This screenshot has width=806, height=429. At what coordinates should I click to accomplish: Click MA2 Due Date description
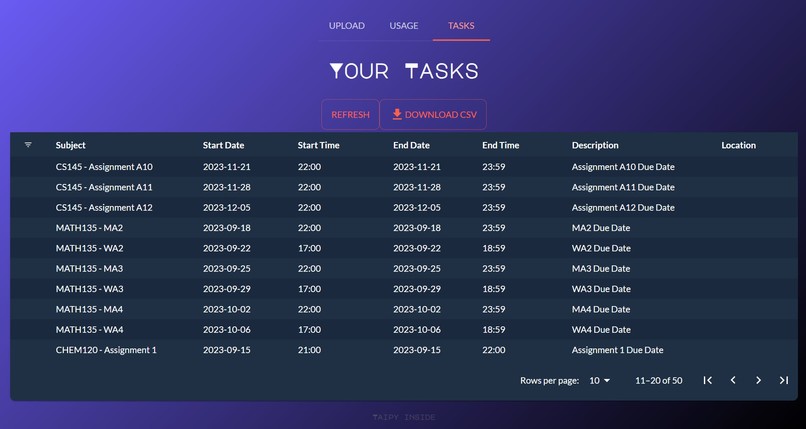click(x=601, y=228)
